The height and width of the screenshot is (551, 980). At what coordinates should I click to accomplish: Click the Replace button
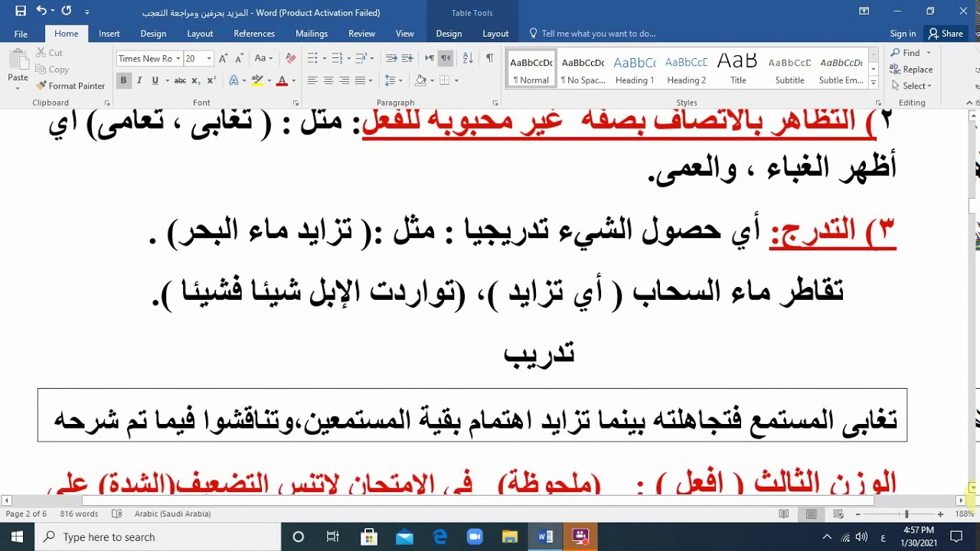pos(911,70)
